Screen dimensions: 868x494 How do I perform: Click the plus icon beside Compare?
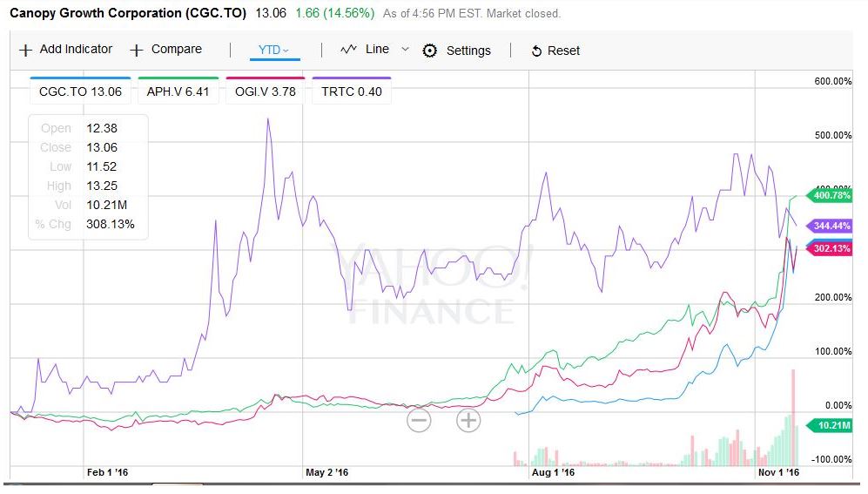pos(136,50)
